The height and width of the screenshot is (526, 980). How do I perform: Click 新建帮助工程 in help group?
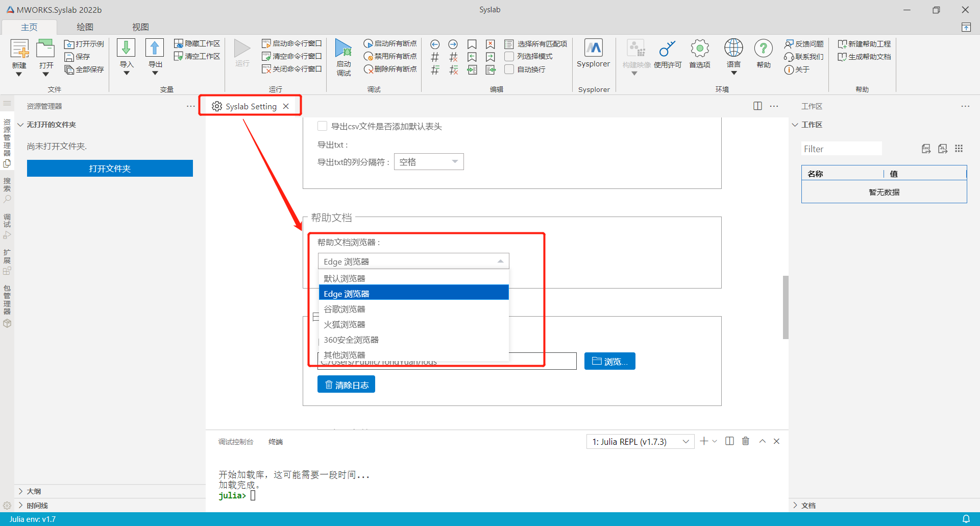pyautogui.click(x=864, y=44)
